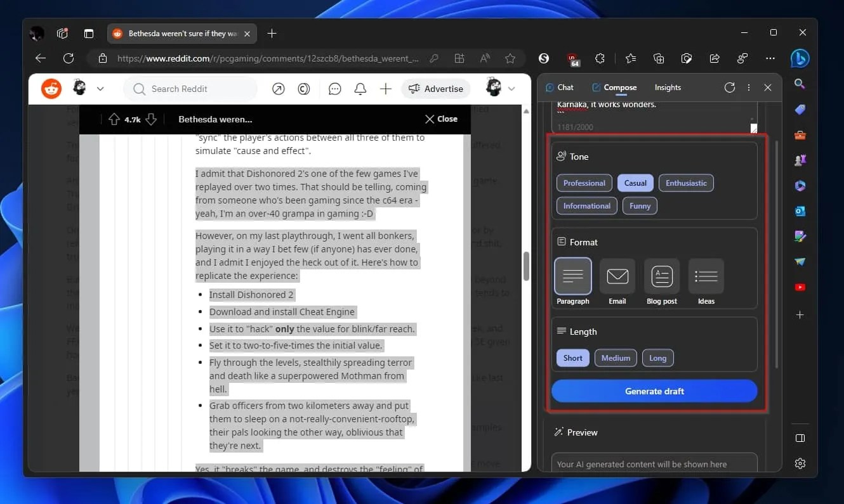844x504 pixels.
Task: Launch the Web Capture tool
Action: click(x=687, y=58)
